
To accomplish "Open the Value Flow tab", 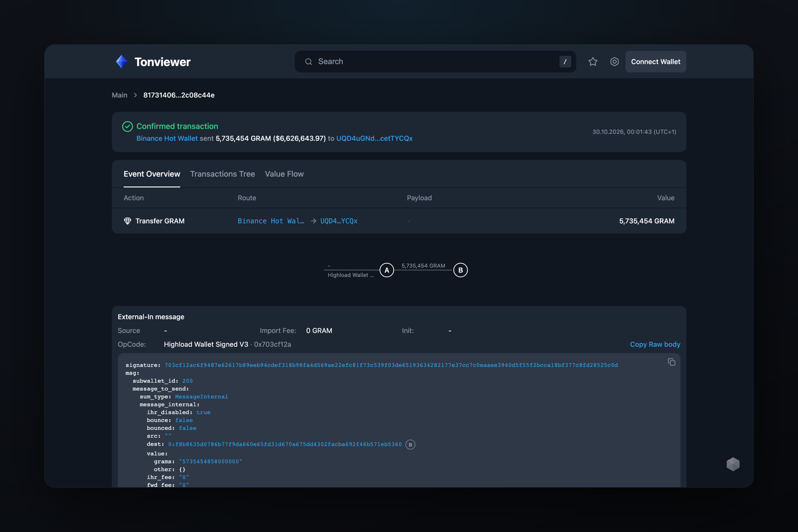I will point(284,174).
